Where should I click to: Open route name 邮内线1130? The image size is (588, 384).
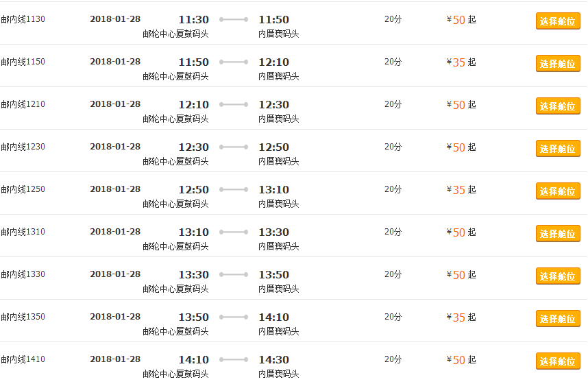[x=23, y=19]
